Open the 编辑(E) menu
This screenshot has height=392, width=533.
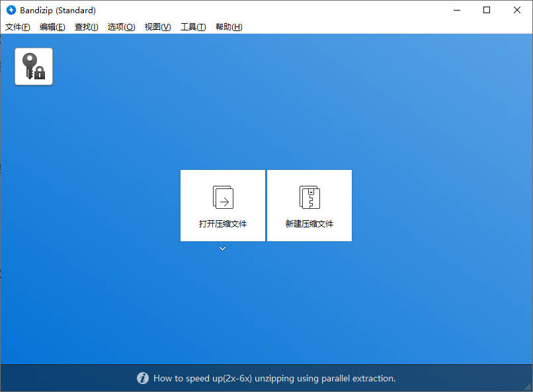tap(52, 27)
